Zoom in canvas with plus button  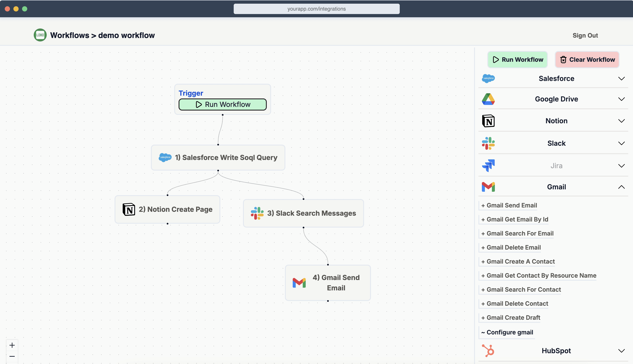coord(12,345)
